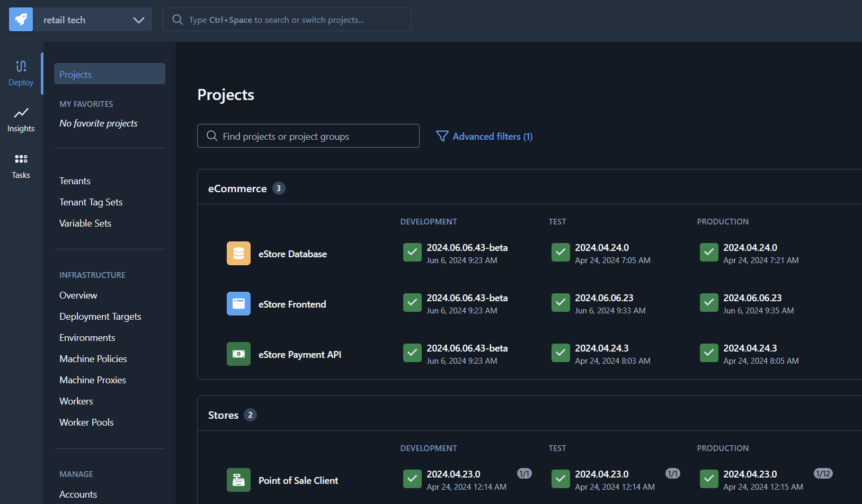Image resolution: width=862 pixels, height=504 pixels.
Task: Open the Point of Sale Client project icon
Action: (238, 480)
